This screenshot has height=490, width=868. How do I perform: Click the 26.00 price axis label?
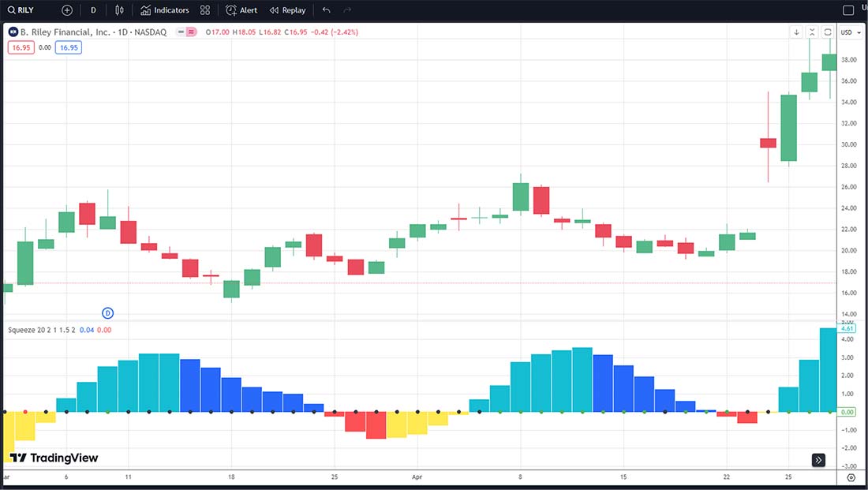[x=848, y=187]
